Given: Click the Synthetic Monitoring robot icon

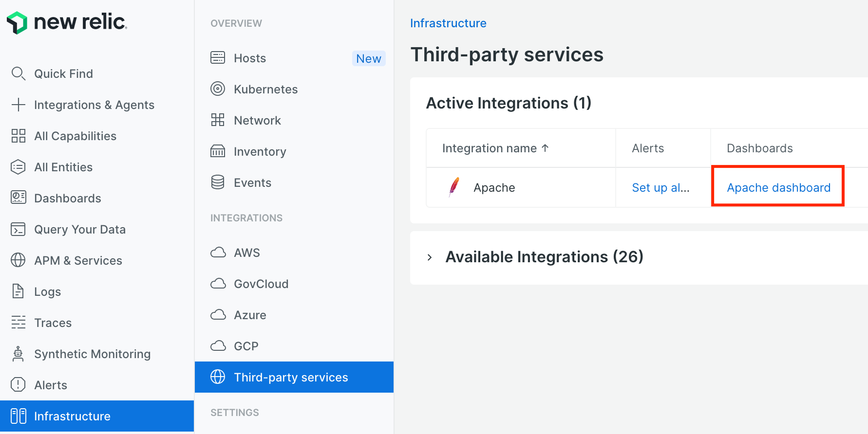Looking at the screenshot, I should tap(18, 354).
